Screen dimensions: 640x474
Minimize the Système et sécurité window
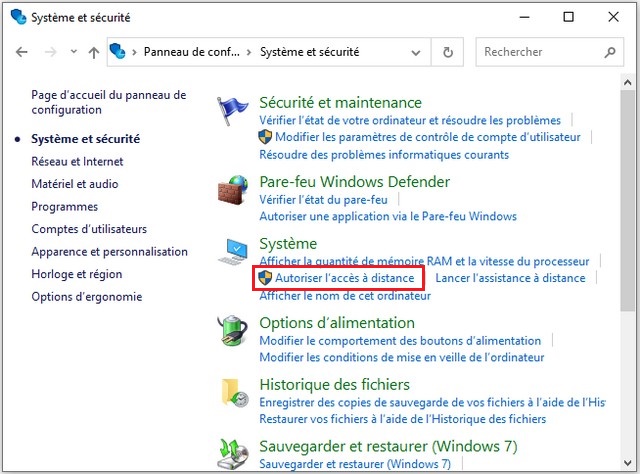pos(524,17)
